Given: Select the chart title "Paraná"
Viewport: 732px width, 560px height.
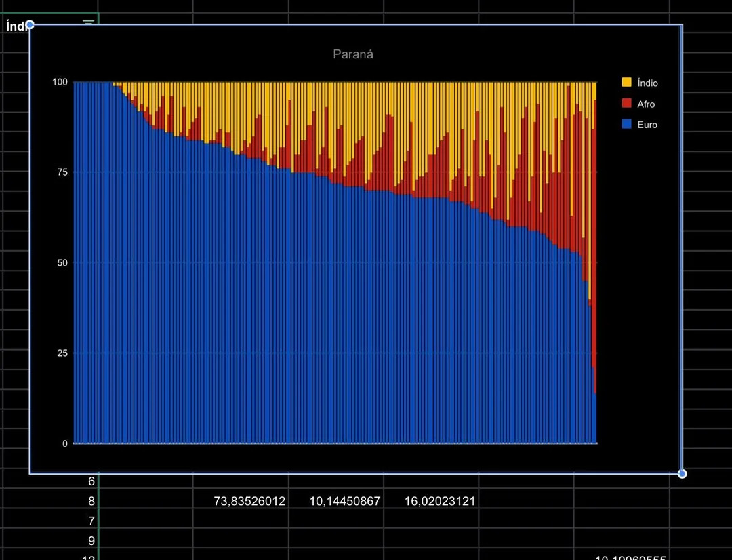Looking at the screenshot, I should tap(353, 54).
